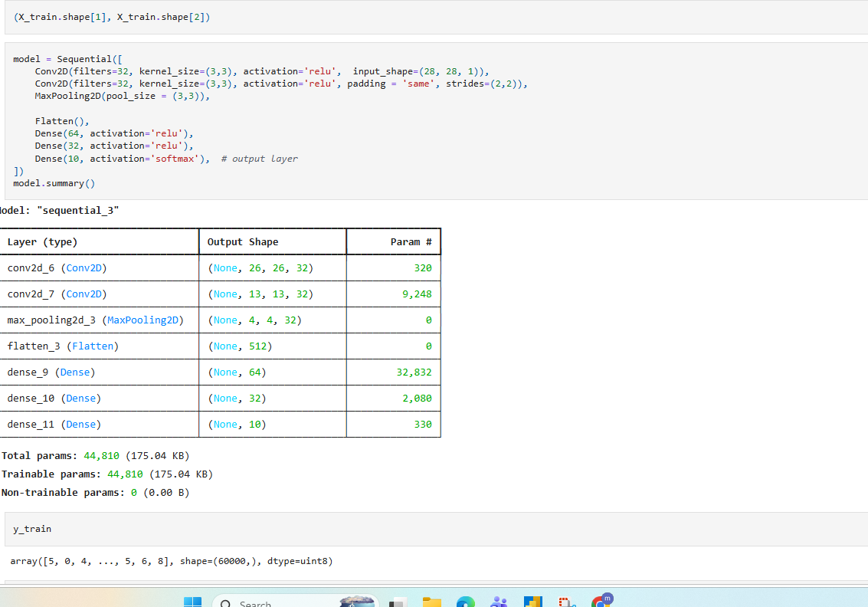This screenshot has width=868, height=607.
Task: Launch Microsoft Edge from the taskbar
Action: point(466,602)
